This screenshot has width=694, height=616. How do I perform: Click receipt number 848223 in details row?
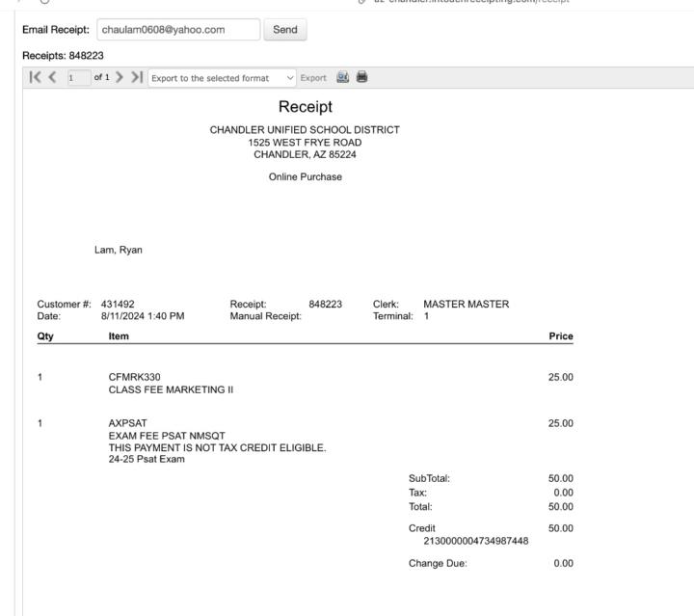tap(326, 304)
